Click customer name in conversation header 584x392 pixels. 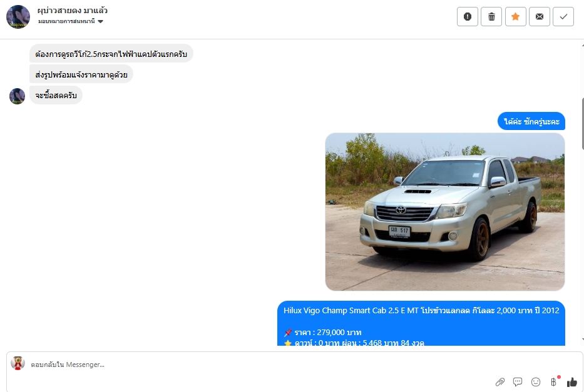72,10
